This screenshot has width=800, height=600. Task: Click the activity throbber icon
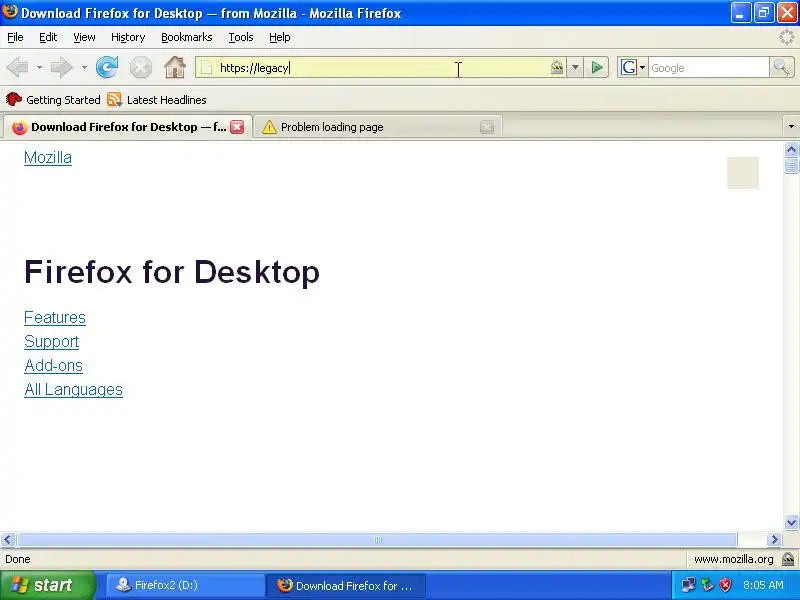(786, 37)
